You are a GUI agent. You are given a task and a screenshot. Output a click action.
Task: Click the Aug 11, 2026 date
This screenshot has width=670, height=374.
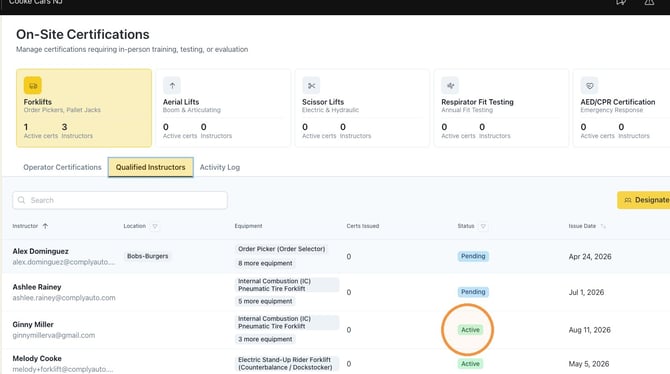[x=589, y=330]
